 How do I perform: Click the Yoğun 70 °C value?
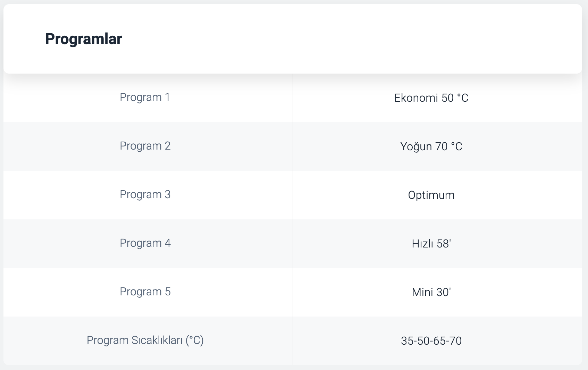[x=431, y=146]
